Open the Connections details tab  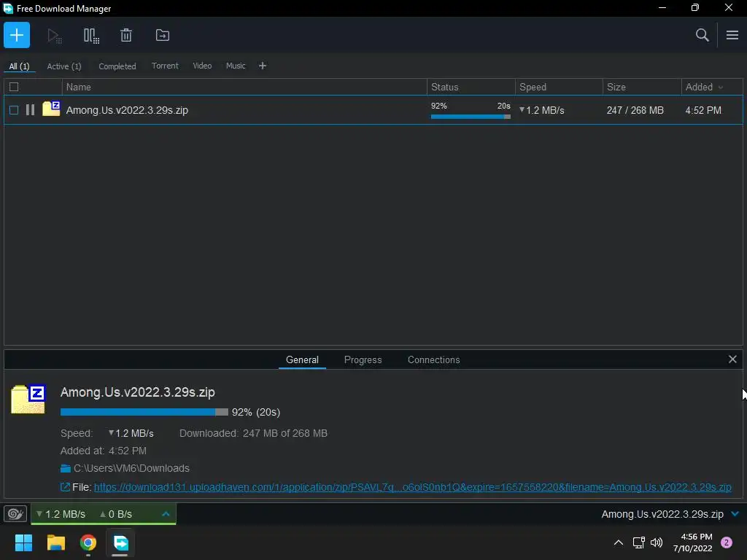(433, 360)
